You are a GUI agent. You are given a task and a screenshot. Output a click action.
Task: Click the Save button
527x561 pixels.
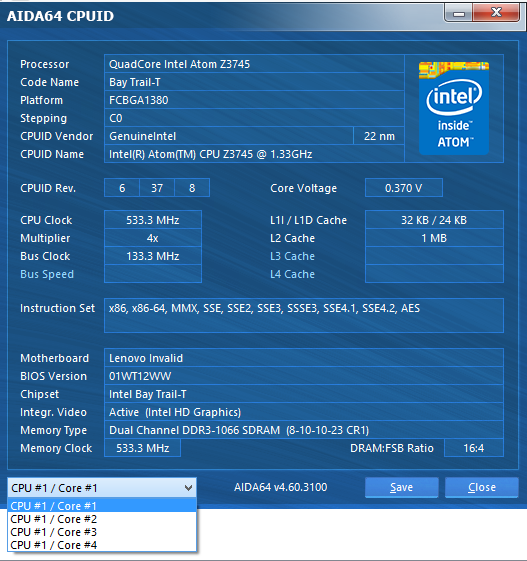click(x=401, y=487)
